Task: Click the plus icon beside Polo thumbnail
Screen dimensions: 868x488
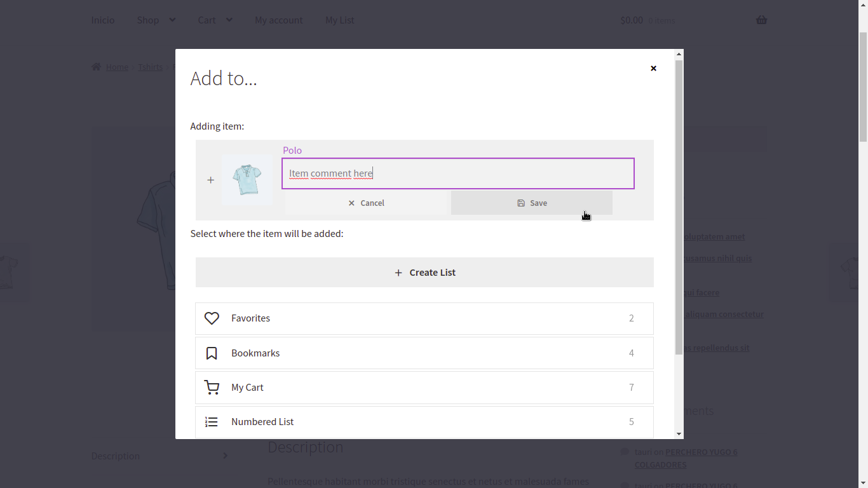Action: (210, 180)
